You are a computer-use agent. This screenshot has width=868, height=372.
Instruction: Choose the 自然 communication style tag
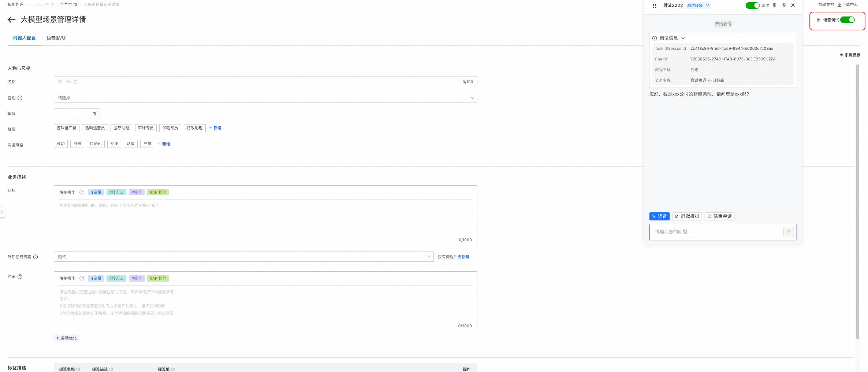click(77, 144)
